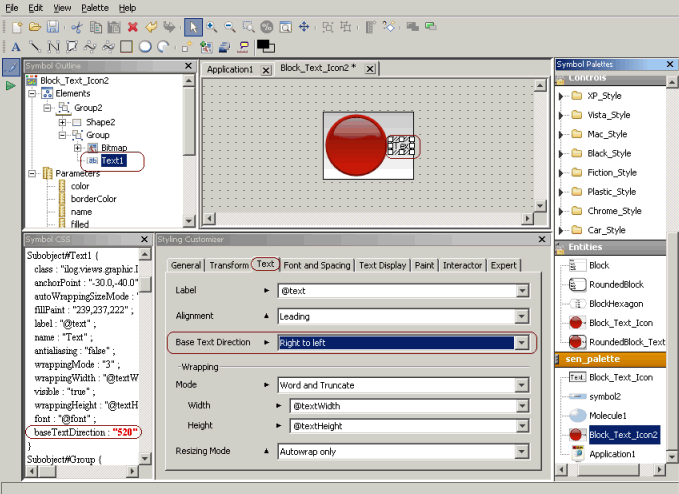Screen dimensions: 679x494
Task: Open the wrapping Mode dropdown
Action: tap(522, 384)
